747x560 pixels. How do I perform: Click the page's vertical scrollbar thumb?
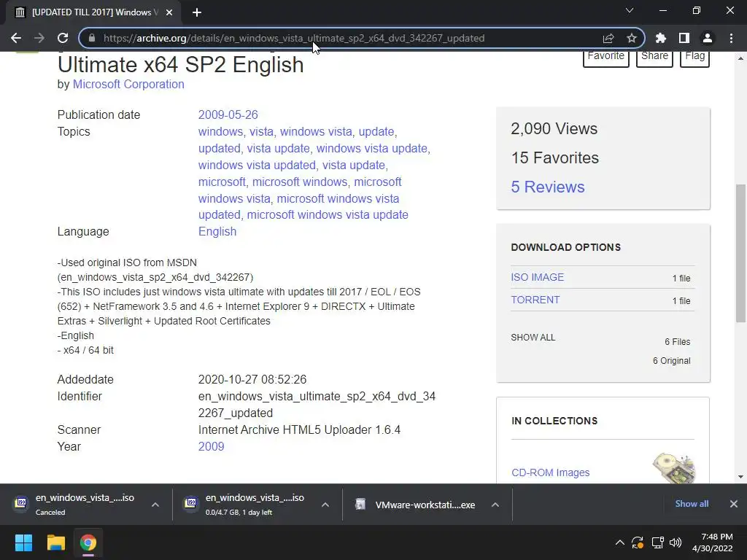740,253
